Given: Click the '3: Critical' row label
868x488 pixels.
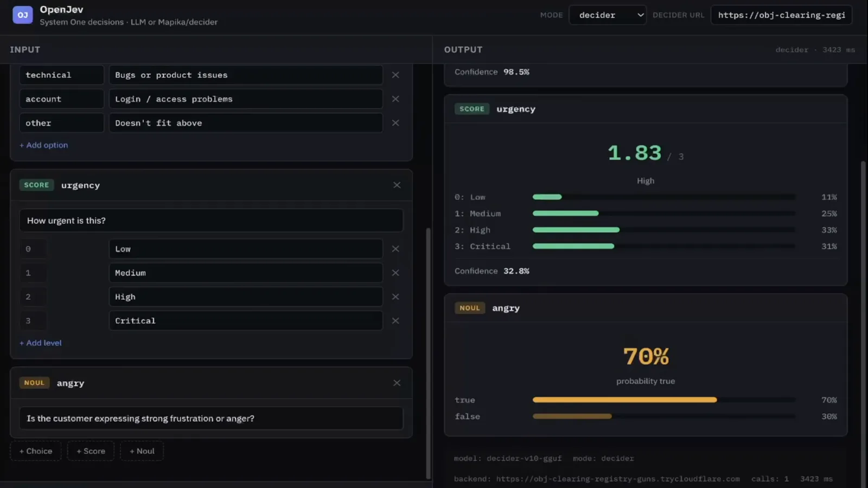Looking at the screenshot, I should (x=482, y=247).
